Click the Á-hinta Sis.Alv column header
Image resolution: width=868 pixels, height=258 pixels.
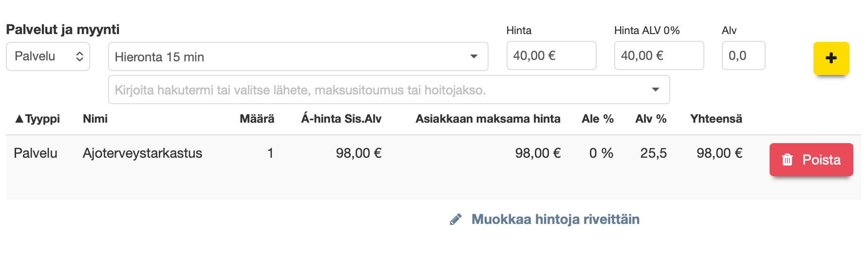tap(341, 119)
